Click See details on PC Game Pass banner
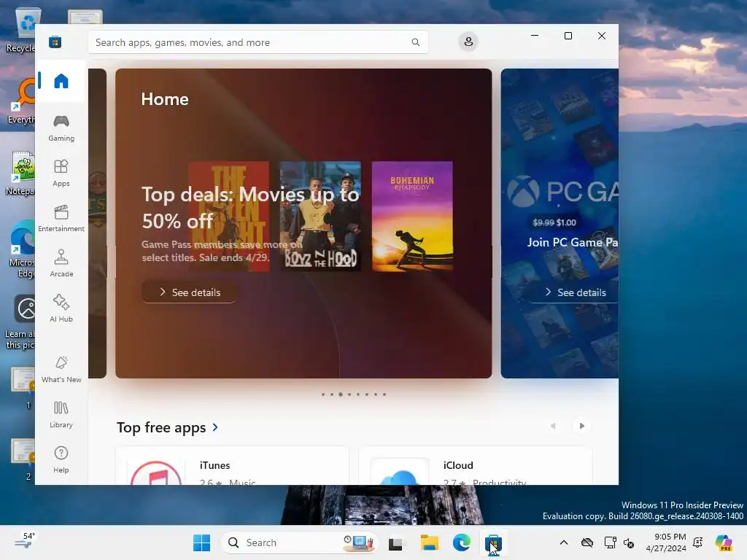747x560 pixels. (575, 292)
